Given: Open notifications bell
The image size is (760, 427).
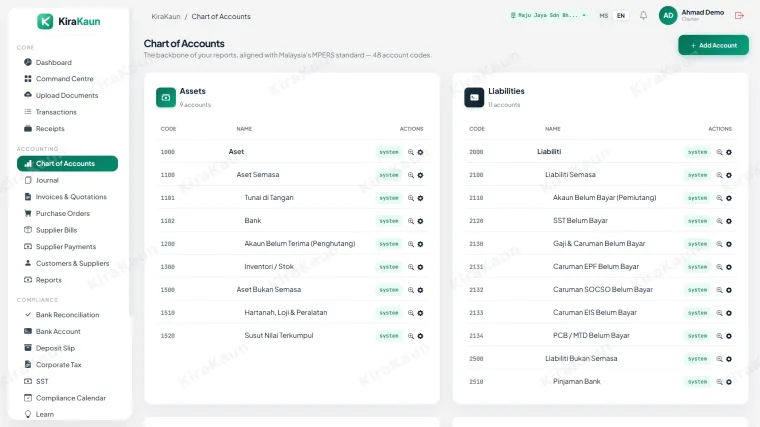Looking at the screenshot, I should click(643, 16).
